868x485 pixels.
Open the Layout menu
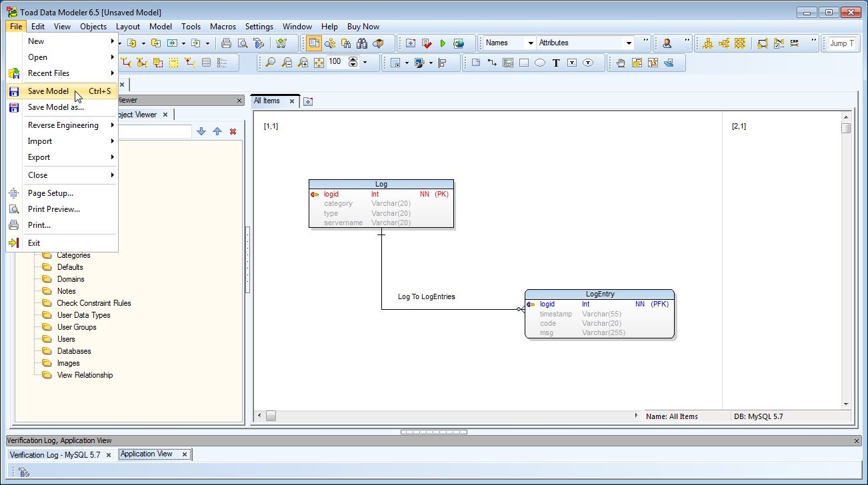click(128, 27)
